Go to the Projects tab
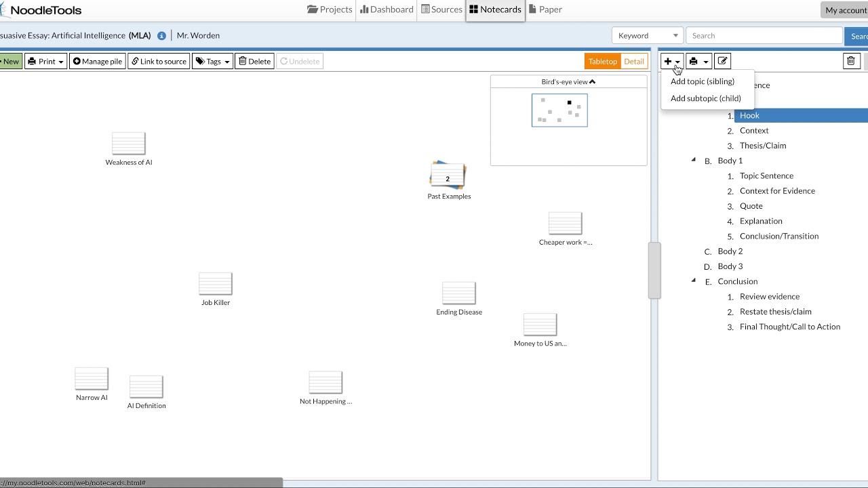Screen dimensions: 868x488 point(330,9)
